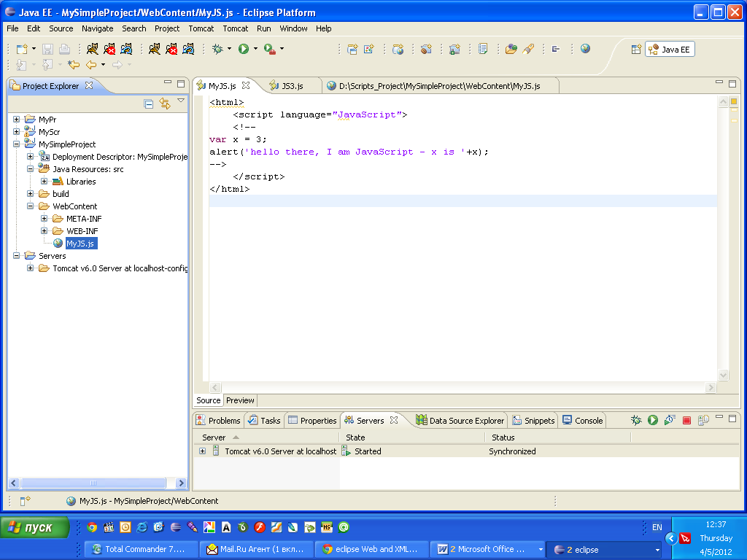Click the Windows Start button labelled пуск

(35, 528)
